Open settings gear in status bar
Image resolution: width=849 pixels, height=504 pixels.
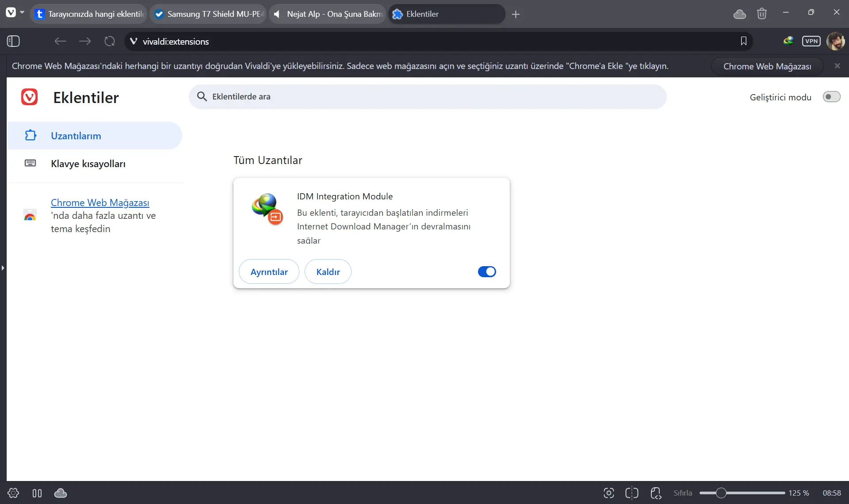(x=13, y=493)
